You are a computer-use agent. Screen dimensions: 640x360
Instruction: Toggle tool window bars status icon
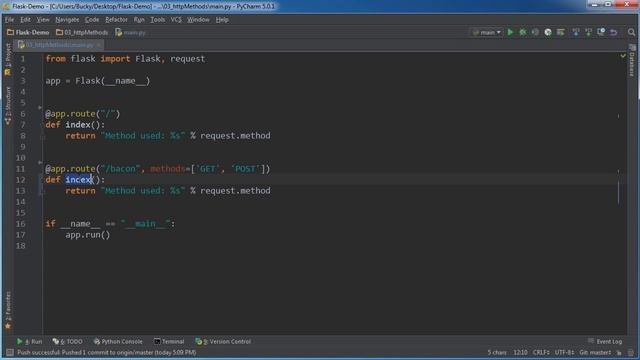click(10, 352)
